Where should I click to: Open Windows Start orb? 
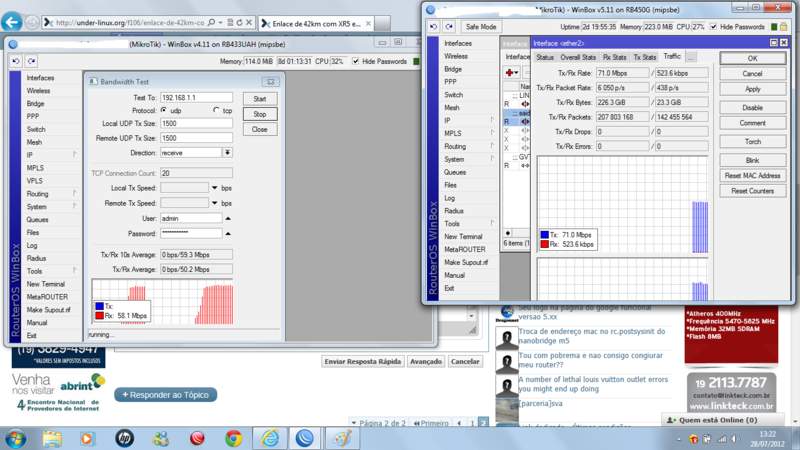tap(15, 438)
